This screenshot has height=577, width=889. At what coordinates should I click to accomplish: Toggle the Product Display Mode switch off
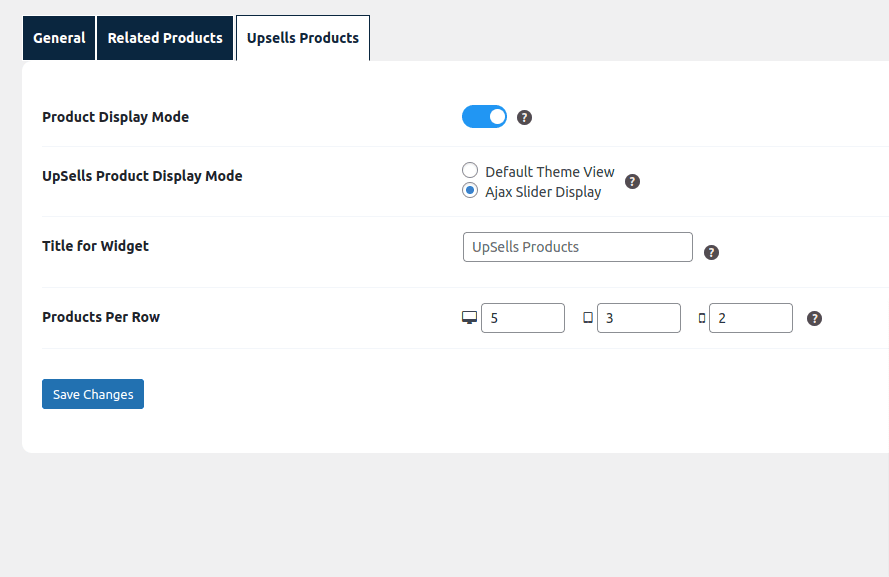coord(484,116)
